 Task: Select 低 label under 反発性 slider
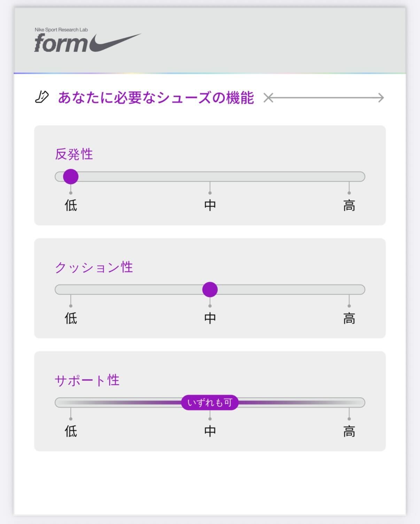pos(71,205)
